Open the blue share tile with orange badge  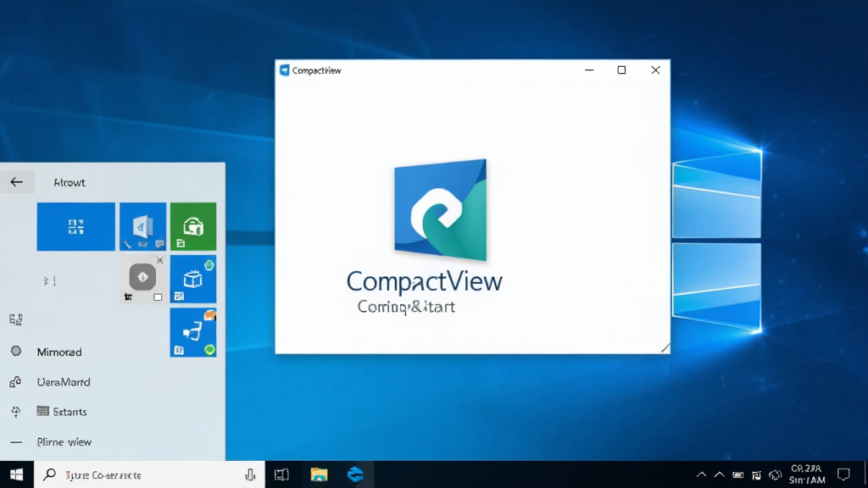193,332
